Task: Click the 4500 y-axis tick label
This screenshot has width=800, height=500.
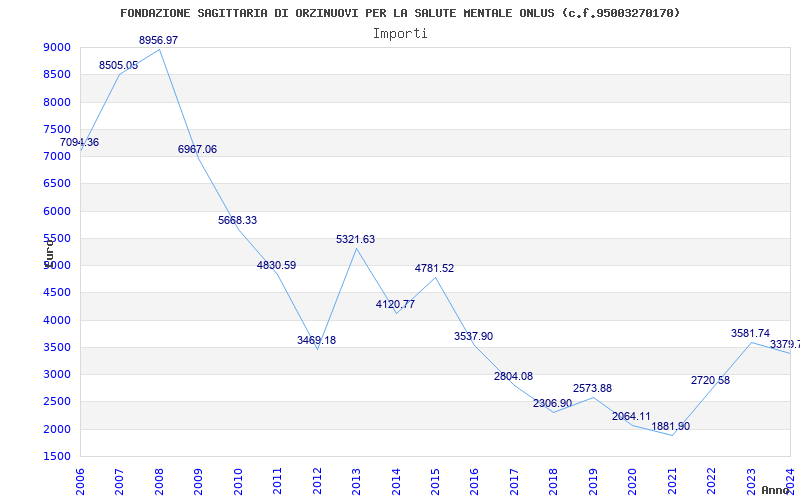Action: click(56, 293)
